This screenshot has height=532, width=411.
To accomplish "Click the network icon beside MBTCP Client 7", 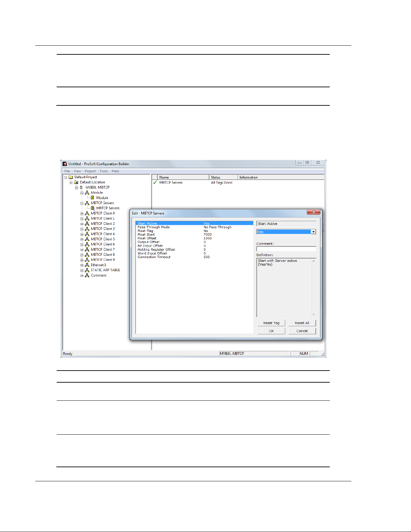I will coord(87,249).
